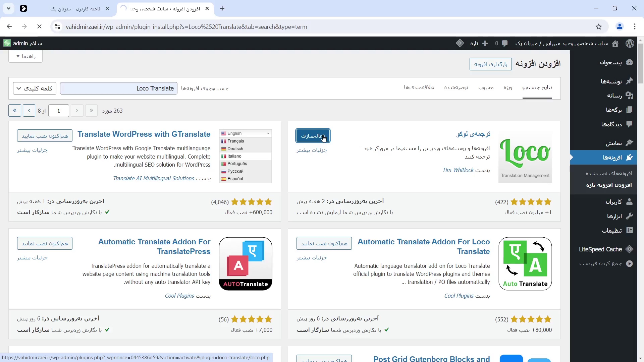Image resolution: width=644 pixels, height=362 pixels.
Task: Expand the راهنما help panel
Action: click(25, 56)
